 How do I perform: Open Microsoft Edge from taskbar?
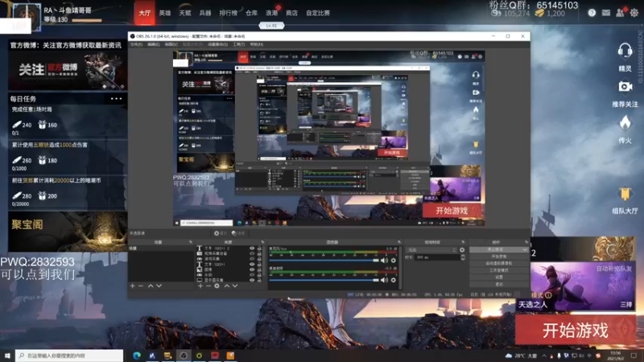136,356
